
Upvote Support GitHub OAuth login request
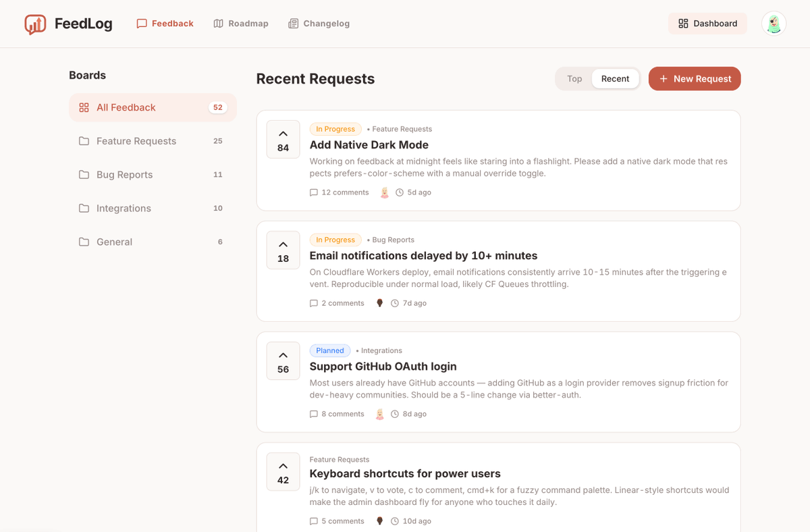[283, 361]
